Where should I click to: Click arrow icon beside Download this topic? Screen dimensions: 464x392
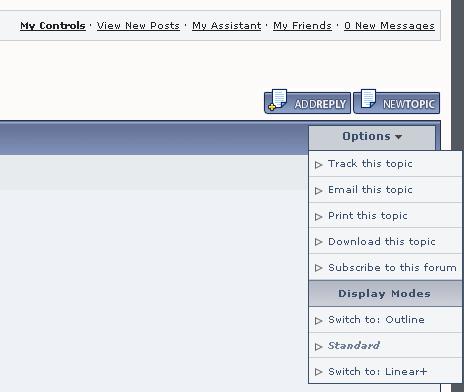318,242
